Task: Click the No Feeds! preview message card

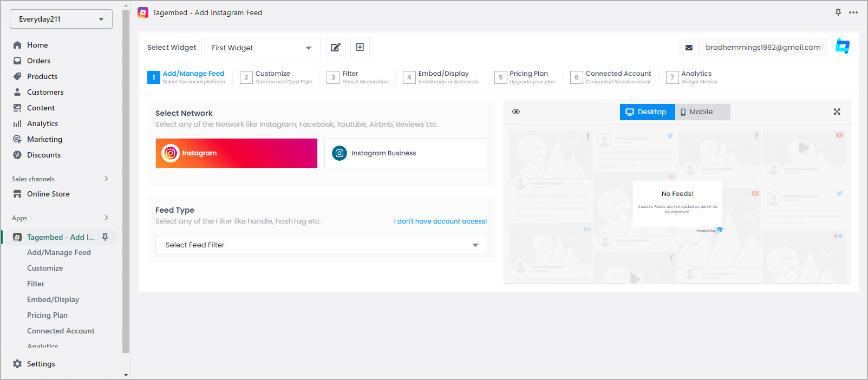Action: tap(677, 204)
